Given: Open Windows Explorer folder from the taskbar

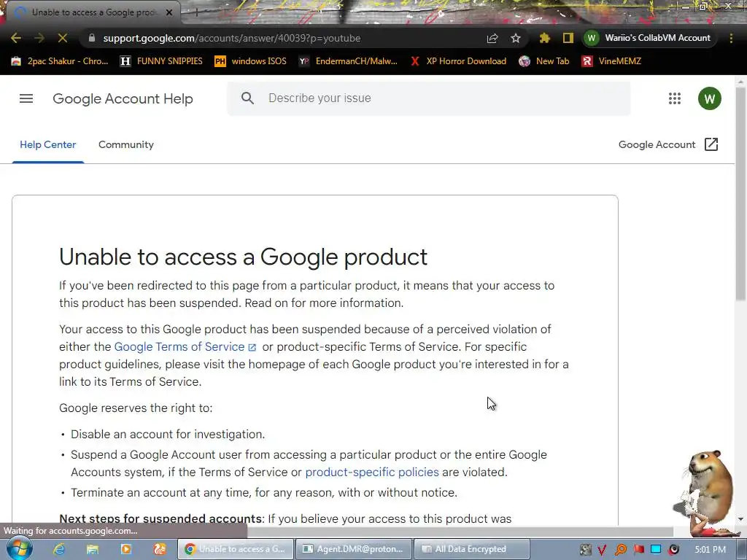Looking at the screenshot, I should click(x=93, y=549).
